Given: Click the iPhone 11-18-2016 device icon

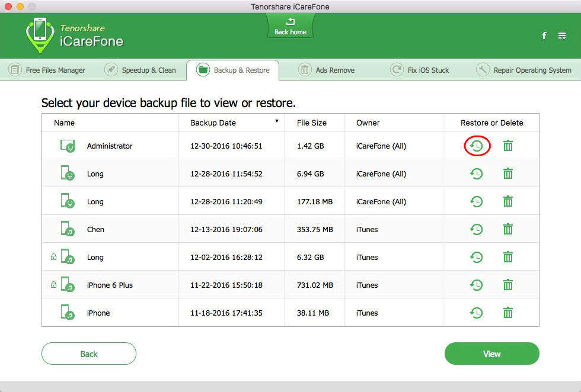Looking at the screenshot, I should tap(68, 312).
